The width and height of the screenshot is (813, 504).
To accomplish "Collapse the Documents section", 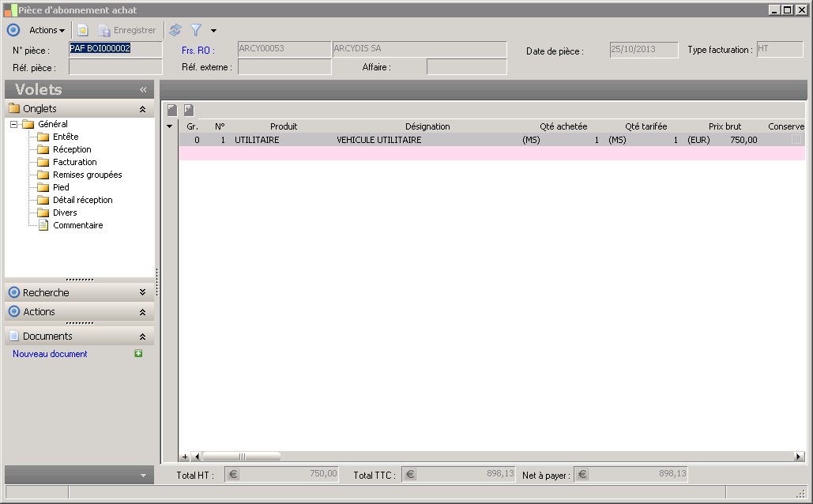I will 142,337.
